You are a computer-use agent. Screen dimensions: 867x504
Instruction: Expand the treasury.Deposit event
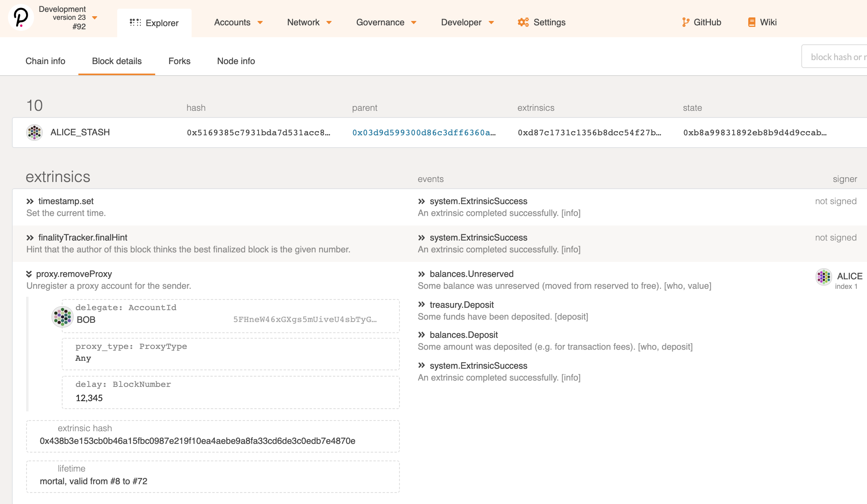pos(422,305)
